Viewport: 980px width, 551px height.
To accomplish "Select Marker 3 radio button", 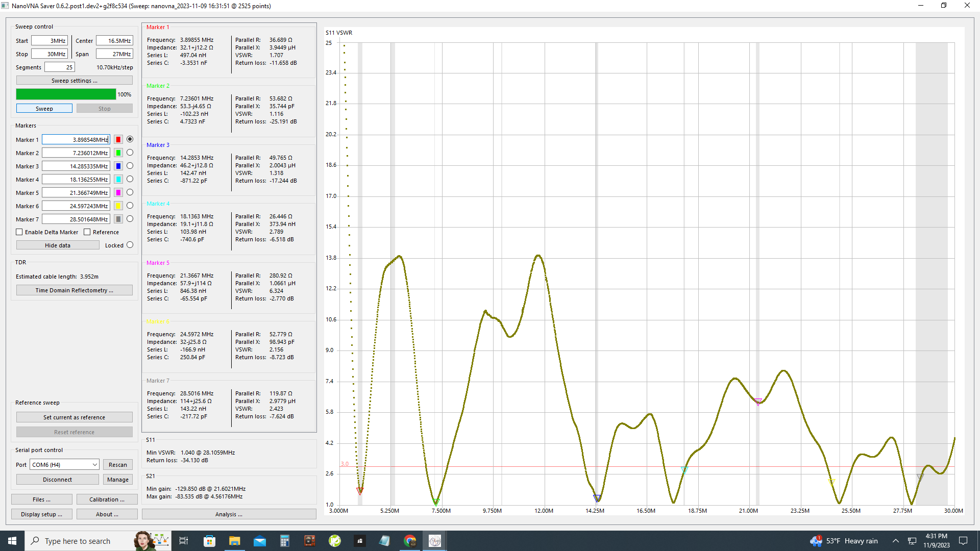I will (x=130, y=166).
